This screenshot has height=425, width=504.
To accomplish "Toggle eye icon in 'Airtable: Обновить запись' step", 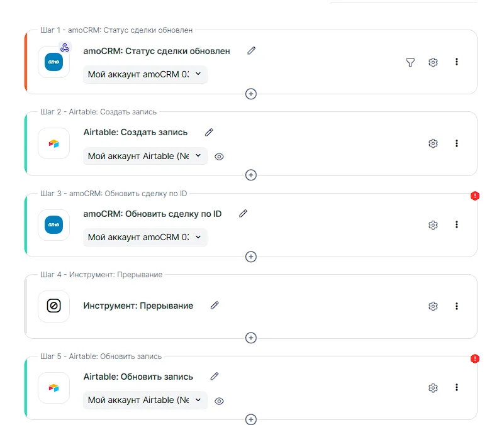I will pos(219,400).
